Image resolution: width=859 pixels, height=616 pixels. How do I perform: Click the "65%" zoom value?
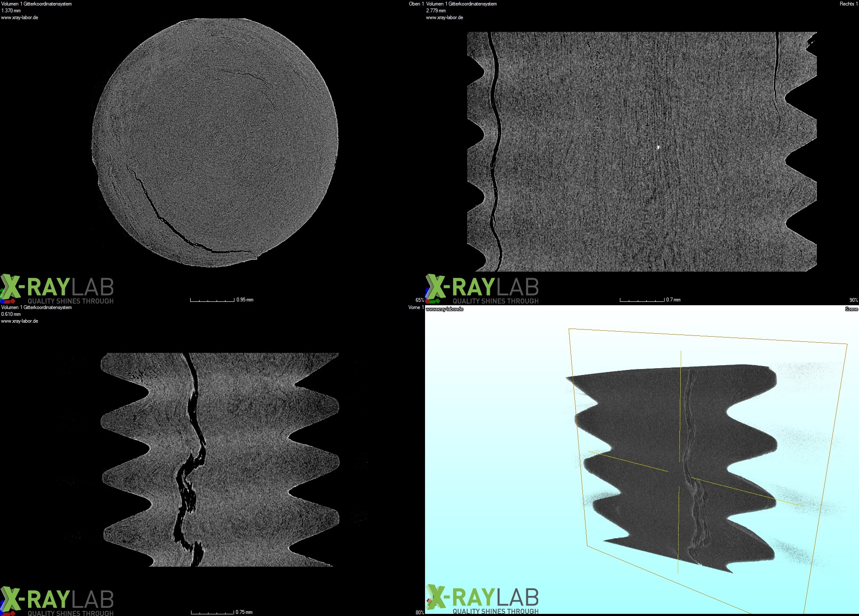[x=420, y=300]
